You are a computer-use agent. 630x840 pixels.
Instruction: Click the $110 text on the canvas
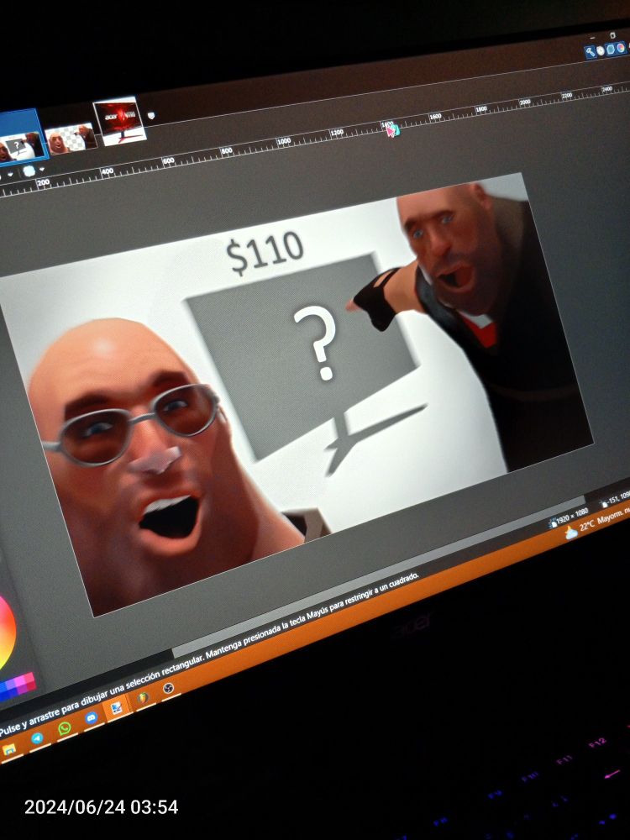click(x=265, y=252)
